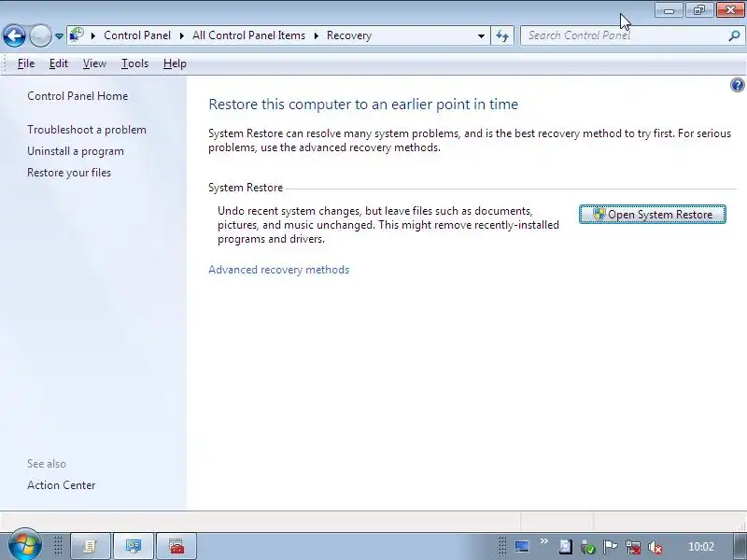Click the Windows Start orb

tap(24, 545)
